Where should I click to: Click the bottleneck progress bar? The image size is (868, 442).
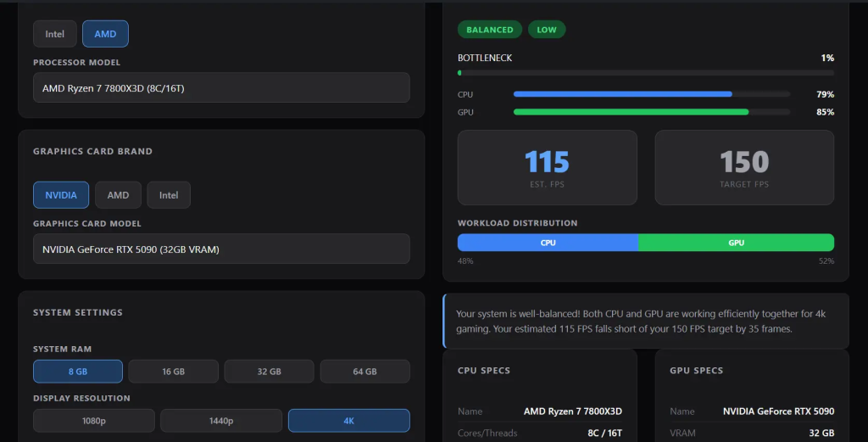pyautogui.click(x=646, y=73)
